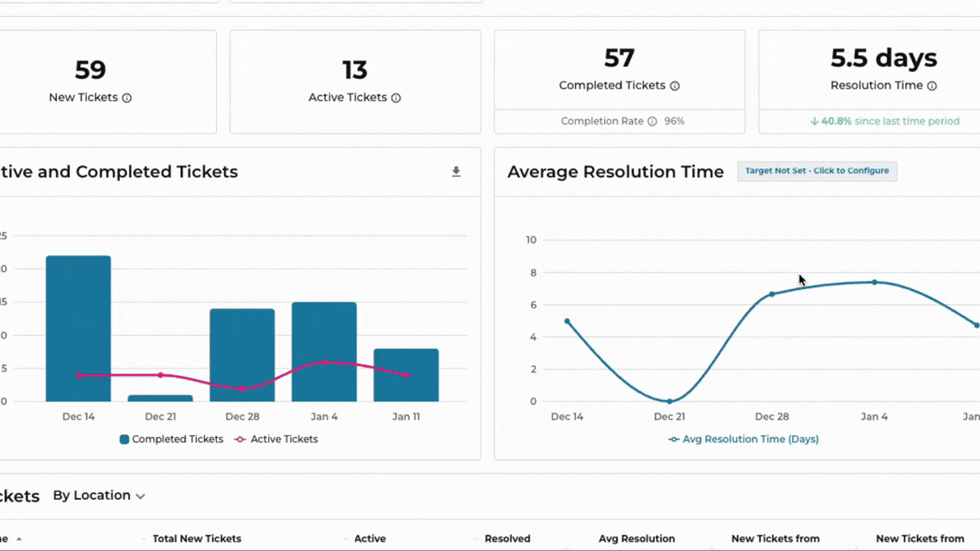Click the Resolved column header
This screenshot has height=551, width=980.
[x=507, y=539]
